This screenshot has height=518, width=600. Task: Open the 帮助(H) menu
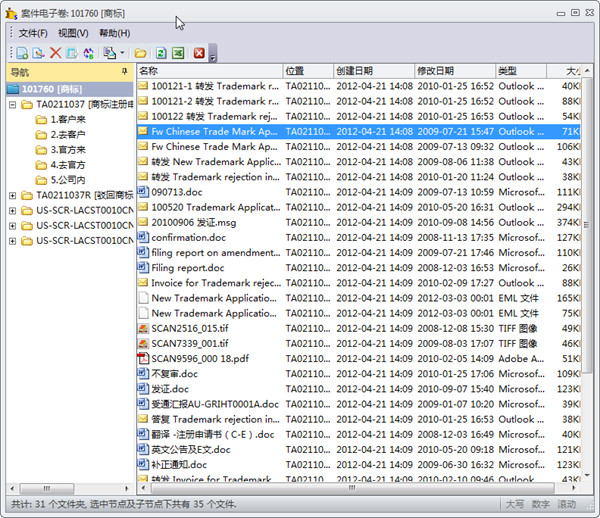point(114,33)
